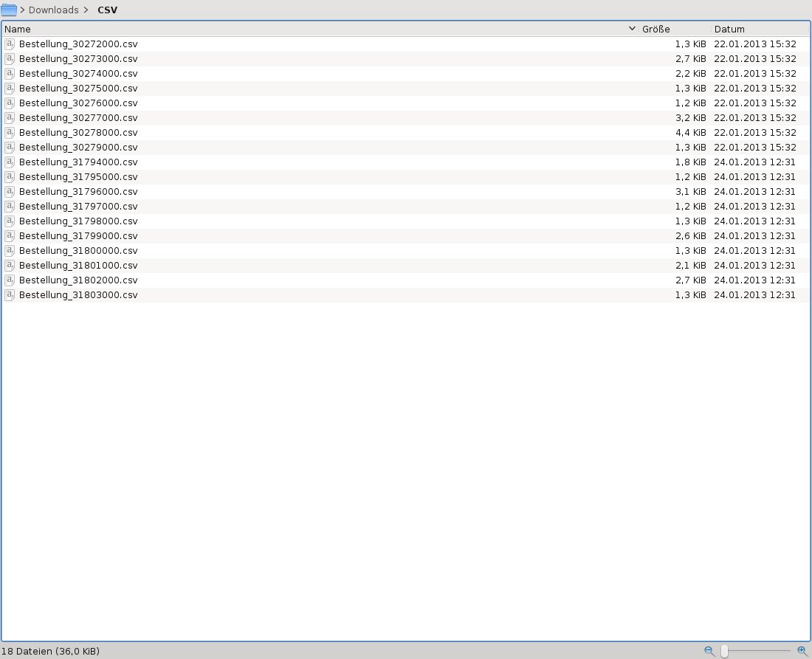Viewport: 812px width, 659px height.
Task: Click the file icon of Bestellung_30272000.csv
Action: tap(10, 44)
